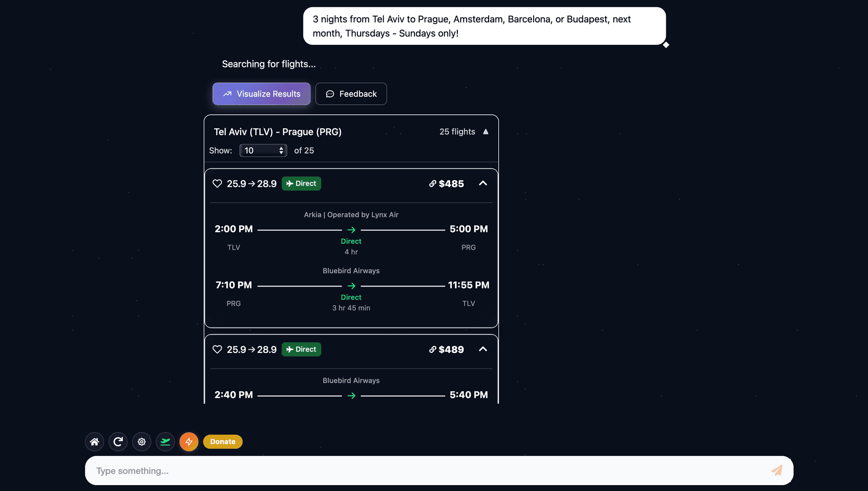868x491 pixels.
Task: Click the Donate button
Action: [x=223, y=441]
